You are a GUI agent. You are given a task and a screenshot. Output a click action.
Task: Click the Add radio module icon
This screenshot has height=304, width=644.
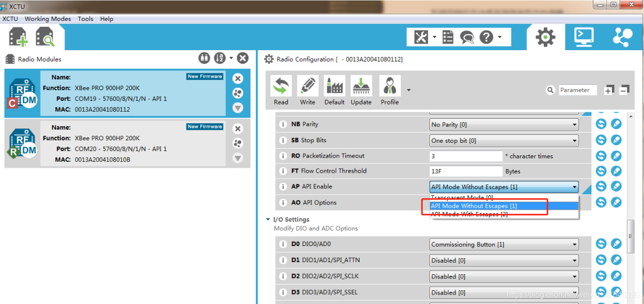click(x=18, y=38)
